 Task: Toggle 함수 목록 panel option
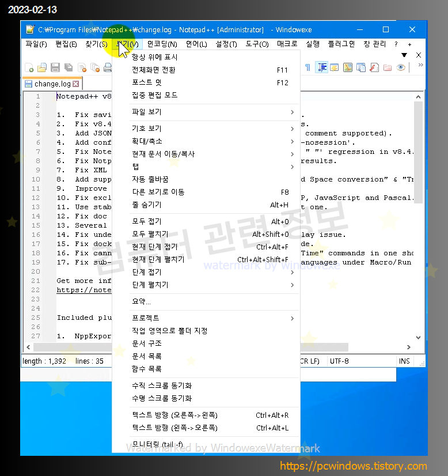[206, 369]
